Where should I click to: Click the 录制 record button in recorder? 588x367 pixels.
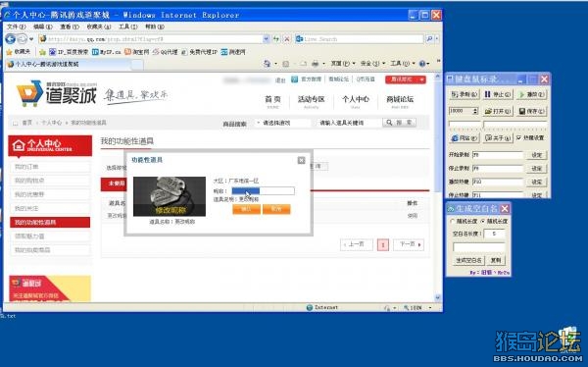click(x=465, y=94)
